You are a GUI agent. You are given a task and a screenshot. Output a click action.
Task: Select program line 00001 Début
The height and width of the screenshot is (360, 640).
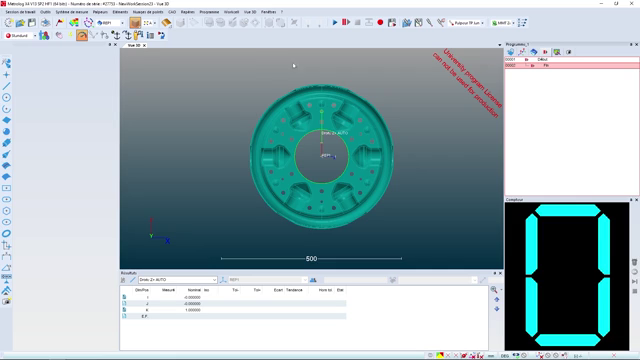[571, 60]
